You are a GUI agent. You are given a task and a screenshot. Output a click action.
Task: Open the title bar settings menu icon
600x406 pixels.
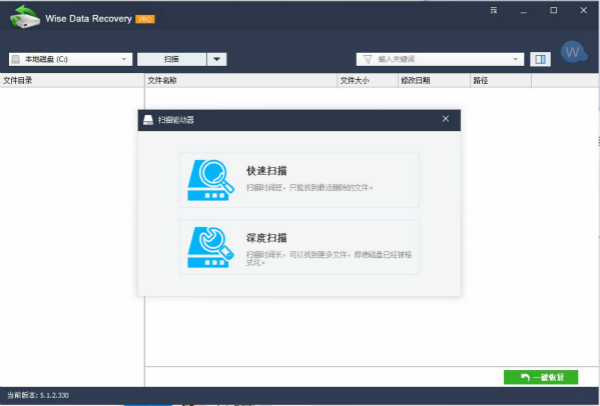494,11
